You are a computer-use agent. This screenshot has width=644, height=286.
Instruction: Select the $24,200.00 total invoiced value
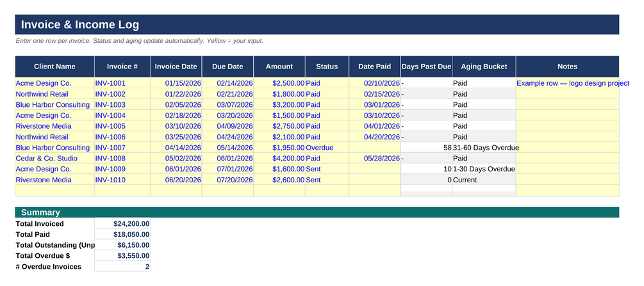tap(122, 224)
